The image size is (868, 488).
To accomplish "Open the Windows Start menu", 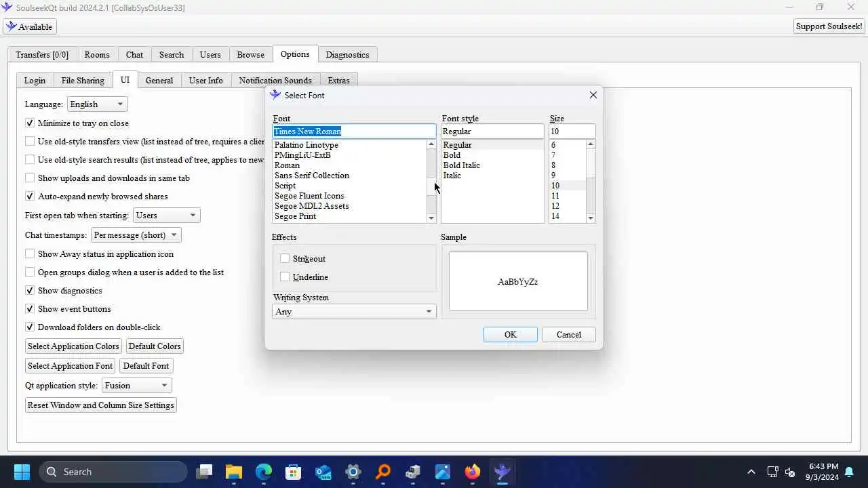I will [x=22, y=472].
